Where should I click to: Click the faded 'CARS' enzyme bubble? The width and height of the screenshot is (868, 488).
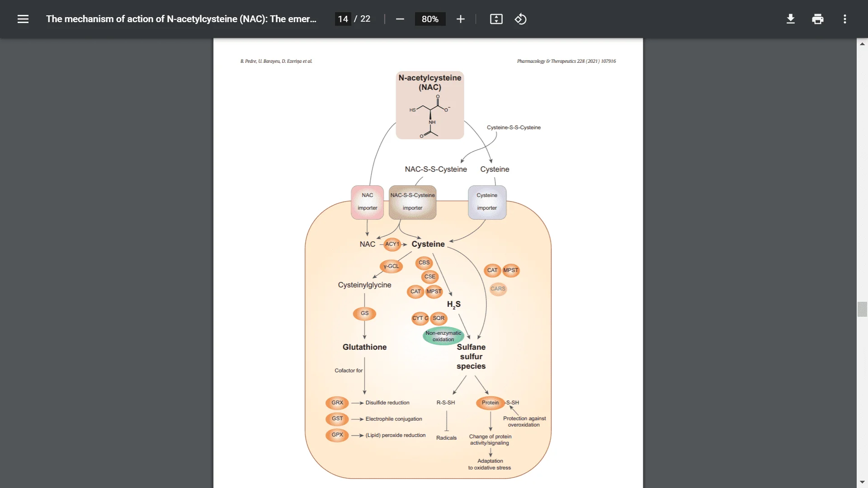tap(498, 289)
